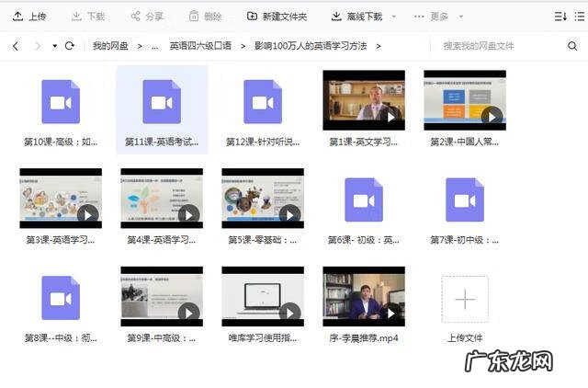
Task: Click the file name 第8课--中级：彻...
Action: (x=61, y=338)
